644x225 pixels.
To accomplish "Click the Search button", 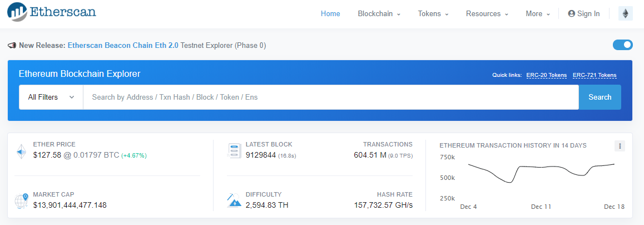I will [600, 97].
